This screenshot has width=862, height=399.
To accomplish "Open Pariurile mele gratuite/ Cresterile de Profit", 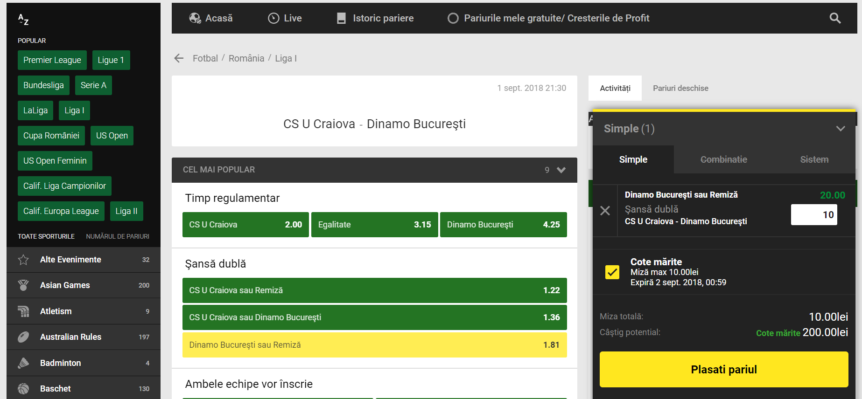I will (x=549, y=18).
